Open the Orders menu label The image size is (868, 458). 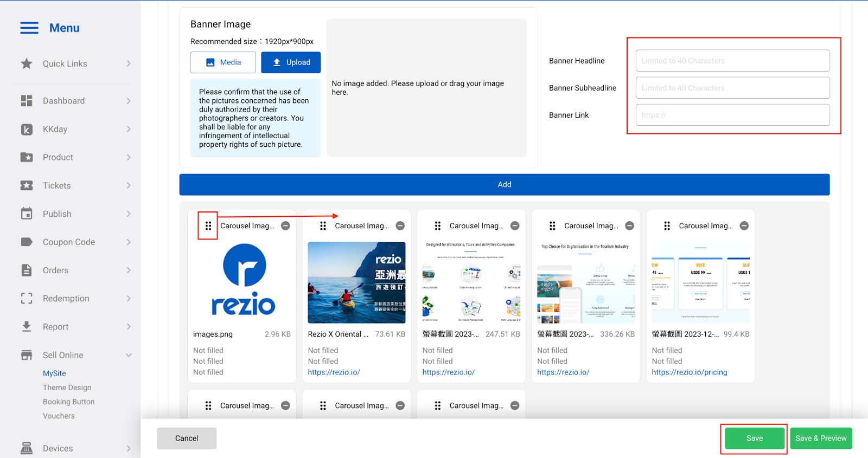click(x=56, y=270)
